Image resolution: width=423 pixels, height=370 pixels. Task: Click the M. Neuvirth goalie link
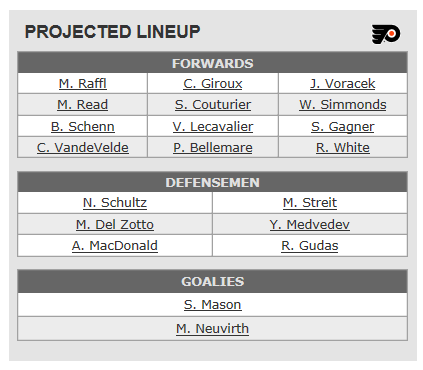pyautogui.click(x=213, y=328)
